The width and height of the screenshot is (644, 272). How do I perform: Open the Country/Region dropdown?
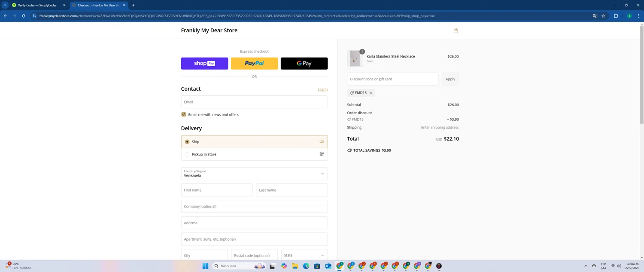(254, 174)
